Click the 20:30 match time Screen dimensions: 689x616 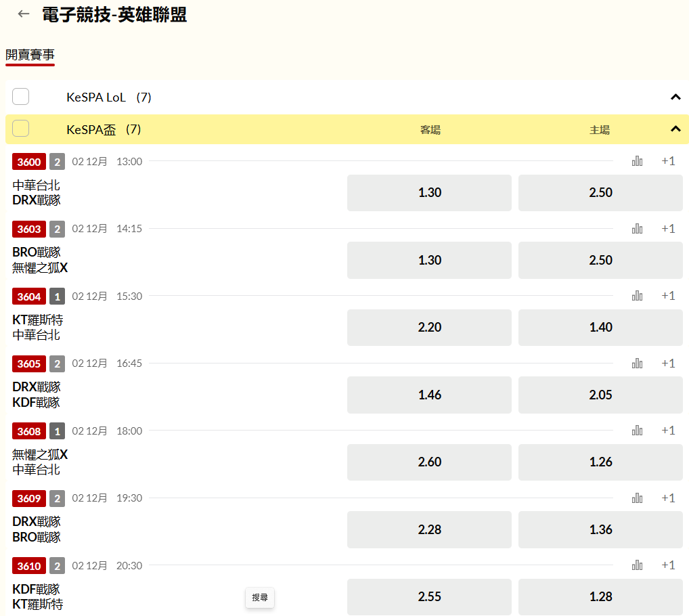129,565
